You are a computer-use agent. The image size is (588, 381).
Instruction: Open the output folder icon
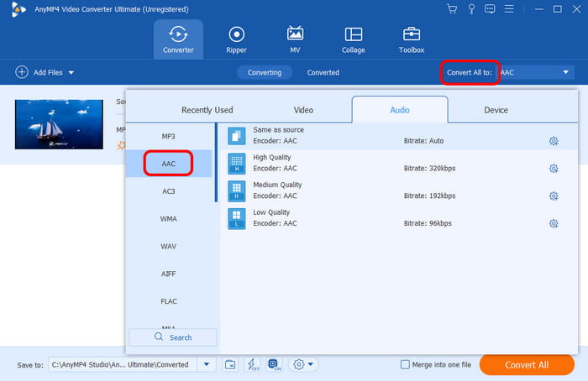pos(230,364)
